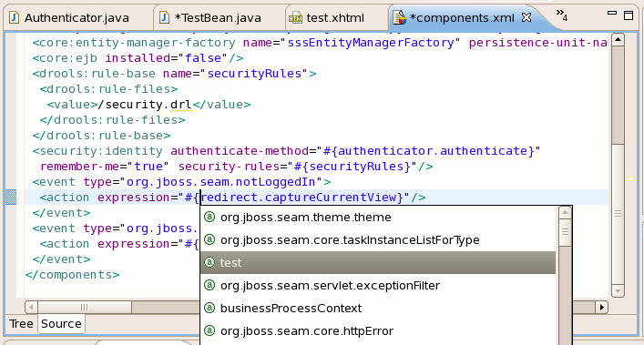Image resolution: width=644 pixels, height=345 pixels.
Task: Click the horizontal scrollbar thumb
Action: click(x=84, y=307)
